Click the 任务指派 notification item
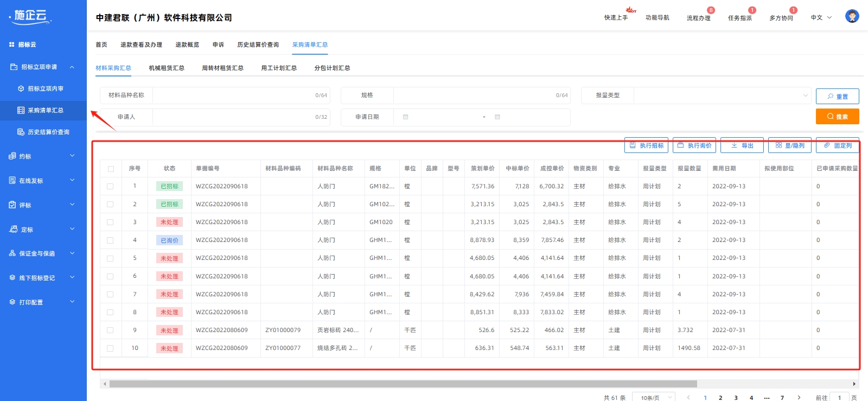 coord(740,18)
